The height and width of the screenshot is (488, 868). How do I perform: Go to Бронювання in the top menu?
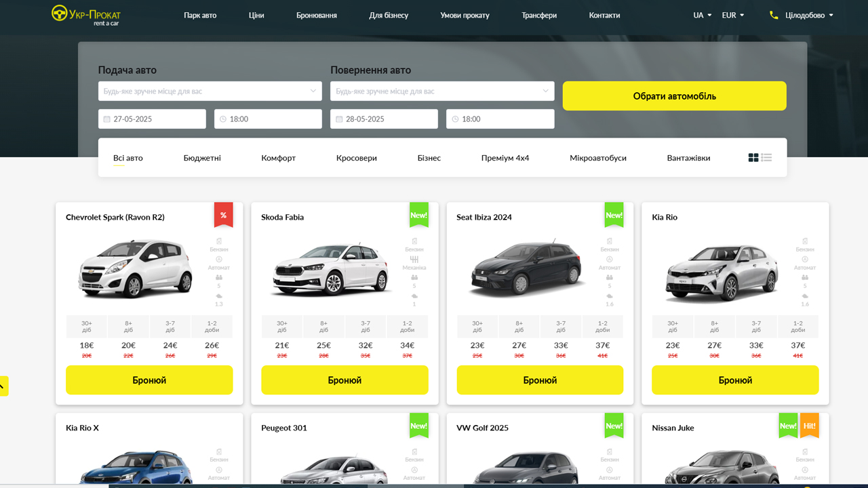coord(317,15)
